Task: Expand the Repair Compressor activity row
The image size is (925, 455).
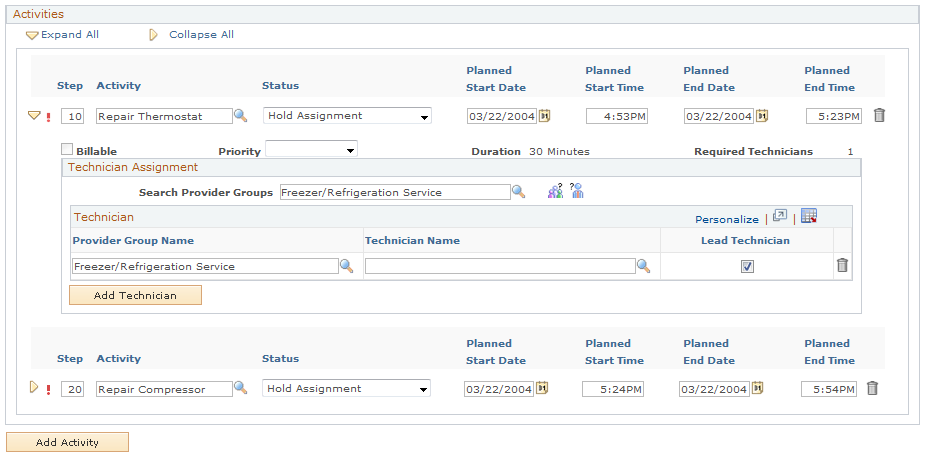Action: click(x=33, y=388)
